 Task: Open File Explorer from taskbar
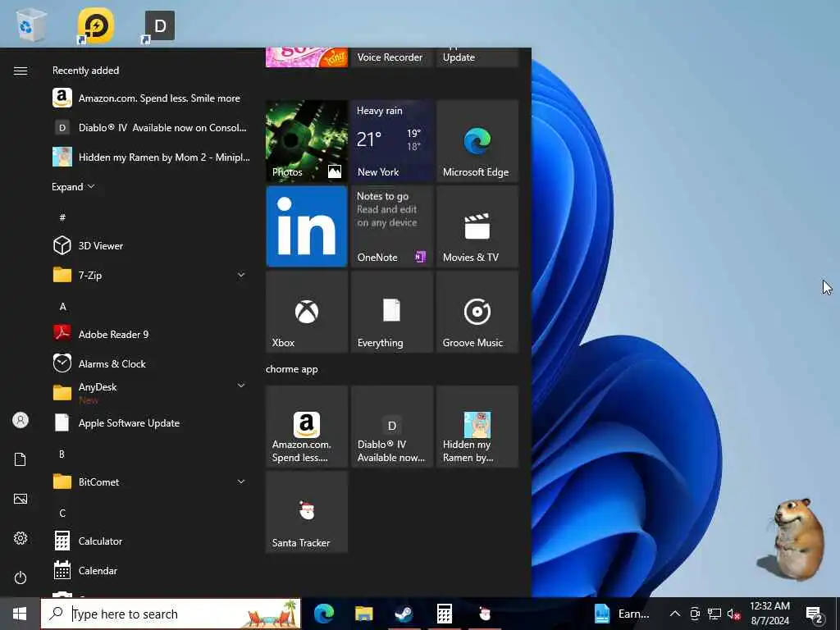(x=363, y=614)
